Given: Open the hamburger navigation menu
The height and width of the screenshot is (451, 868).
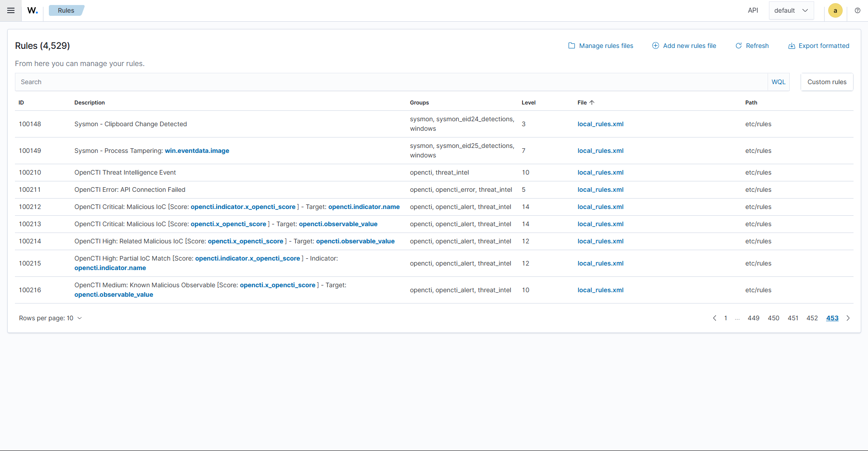Looking at the screenshot, I should coord(11,10).
